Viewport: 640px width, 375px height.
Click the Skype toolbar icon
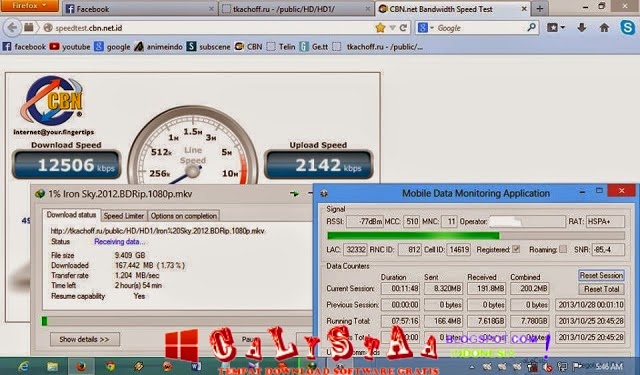tap(627, 27)
